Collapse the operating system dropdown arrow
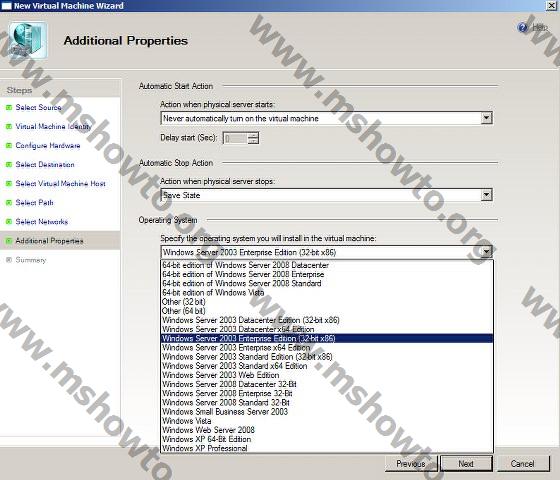This screenshot has height=480, width=560. coord(486,252)
